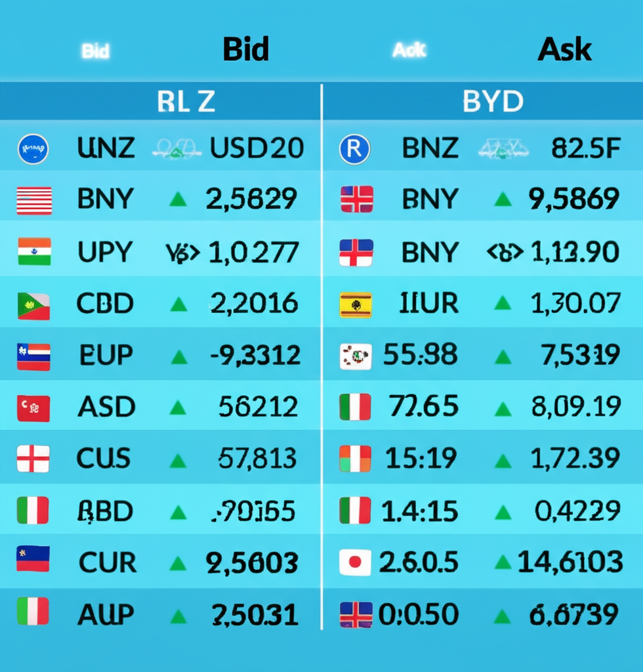
Task: Click the RL Z column header
Action: [x=186, y=102]
